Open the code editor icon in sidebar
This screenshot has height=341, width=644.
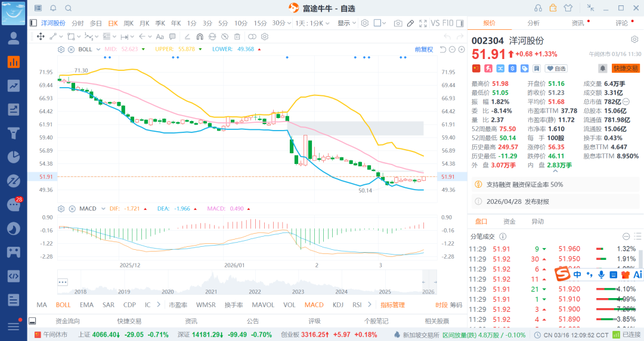pyautogui.click(x=14, y=276)
